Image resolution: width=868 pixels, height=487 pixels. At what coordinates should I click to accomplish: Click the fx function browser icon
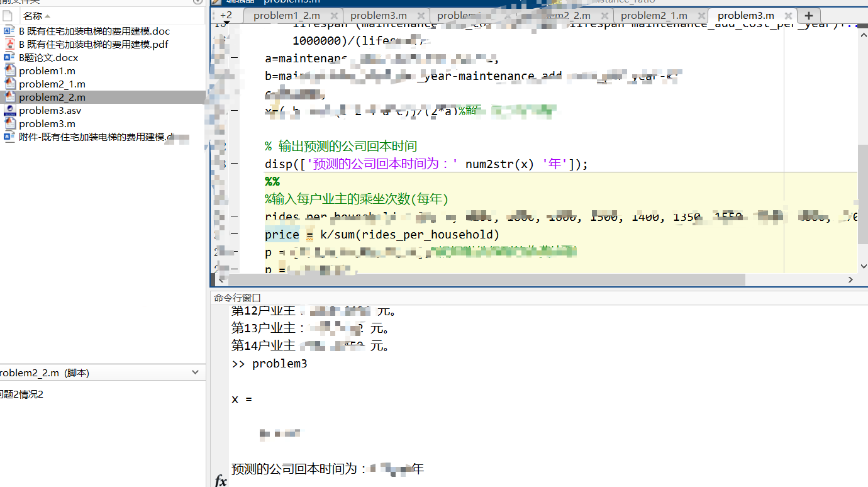[x=221, y=481]
